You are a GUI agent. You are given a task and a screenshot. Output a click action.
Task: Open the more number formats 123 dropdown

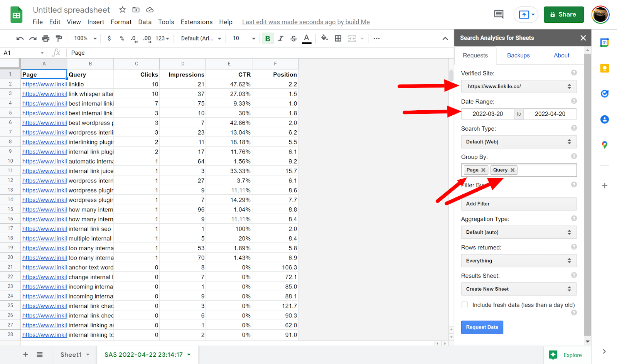pos(162,39)
